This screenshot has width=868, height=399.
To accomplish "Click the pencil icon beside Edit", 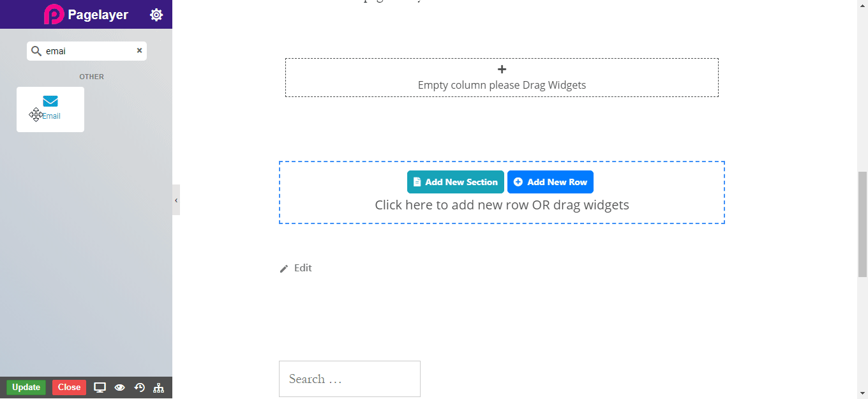I will pos(284,268).
